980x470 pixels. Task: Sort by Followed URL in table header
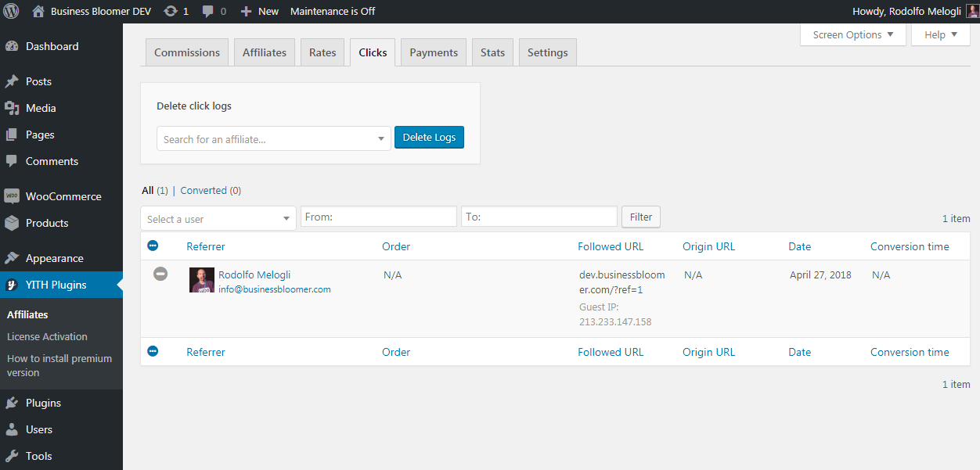point(611,246)
